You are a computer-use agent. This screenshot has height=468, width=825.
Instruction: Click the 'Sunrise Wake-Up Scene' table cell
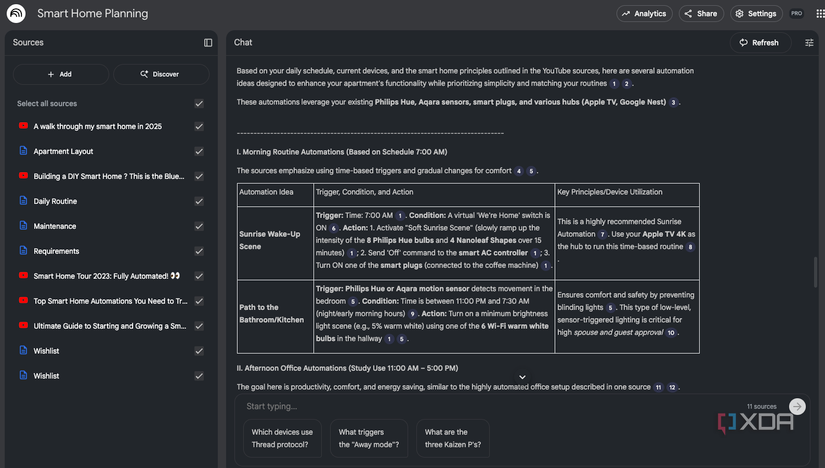(x=275, y=243)
